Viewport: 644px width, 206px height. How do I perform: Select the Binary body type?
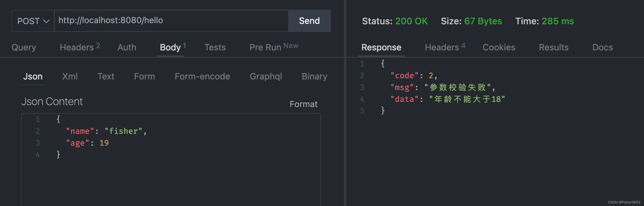[x=315, y=76]
